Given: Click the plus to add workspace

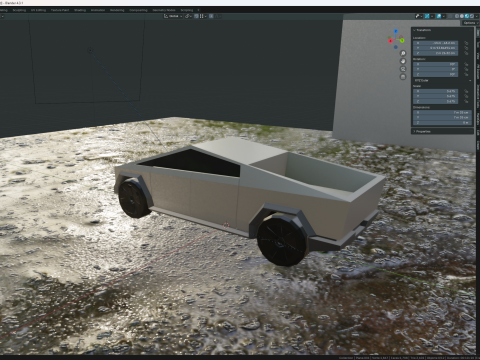Looking at the screenshot, I should pyautogui.click(x=199, y=10).
